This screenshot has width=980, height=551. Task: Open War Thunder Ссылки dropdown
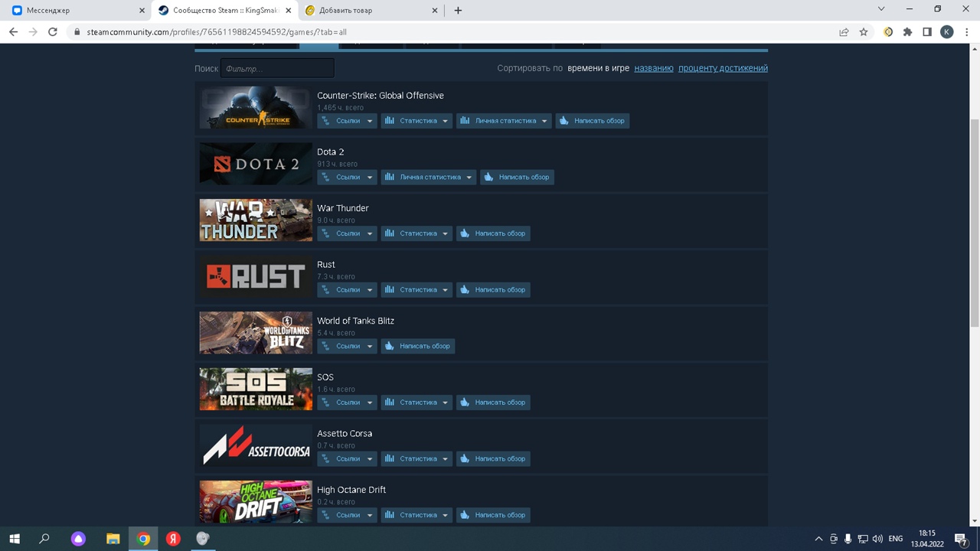[347, 233]
